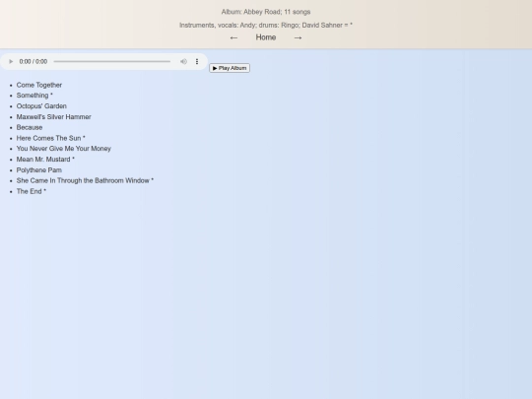Select the song Come Together
The height and width of the screenshot is (399, 532).
coord(39,85)
